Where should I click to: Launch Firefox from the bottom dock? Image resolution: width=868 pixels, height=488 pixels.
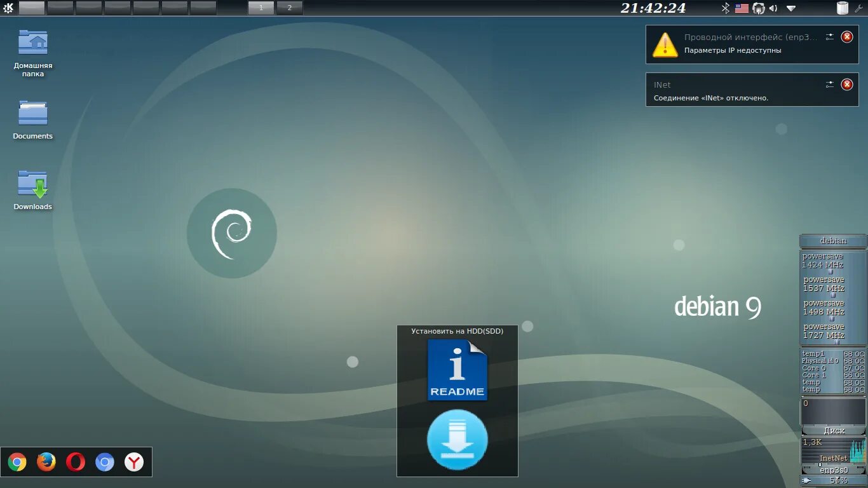tap(48, 462)
